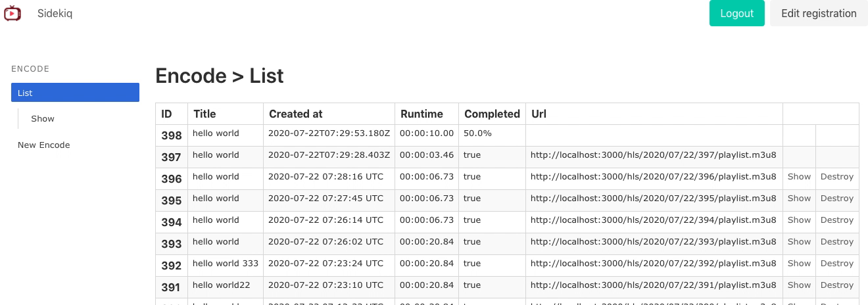868x305 pixels.
Task: Click Destroy link for encode 391
Action: [836, 285]
